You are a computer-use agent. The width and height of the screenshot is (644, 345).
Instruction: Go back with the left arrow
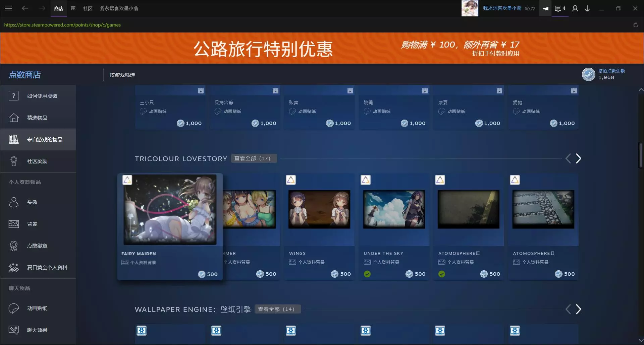25,8
